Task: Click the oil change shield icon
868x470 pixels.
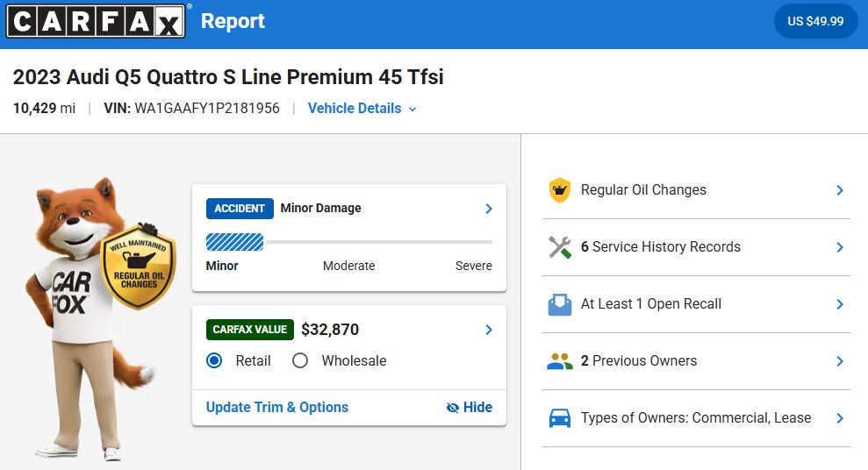Action: (560, 190)
